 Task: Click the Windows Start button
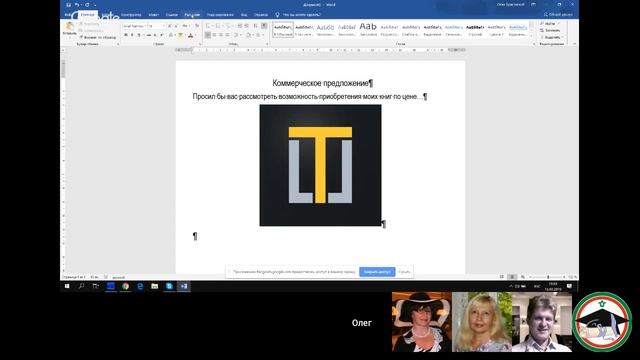click(x=67, y=286)
